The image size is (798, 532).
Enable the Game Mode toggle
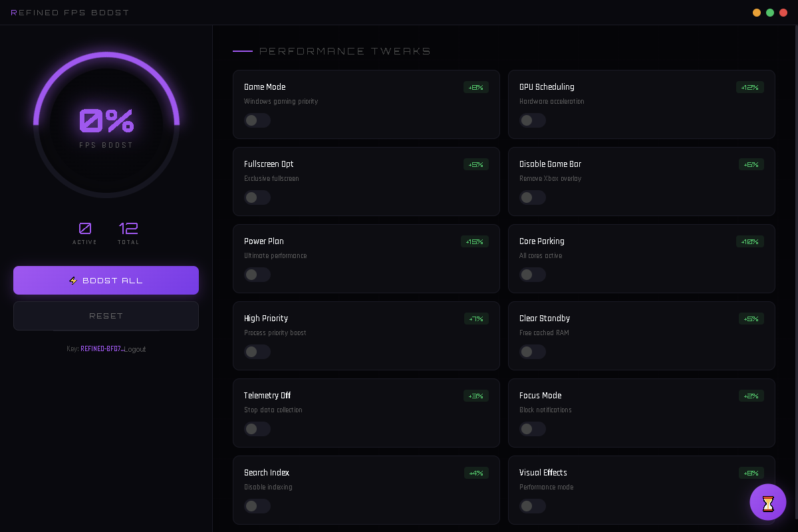pyautogui.click(x=257, y=120)
